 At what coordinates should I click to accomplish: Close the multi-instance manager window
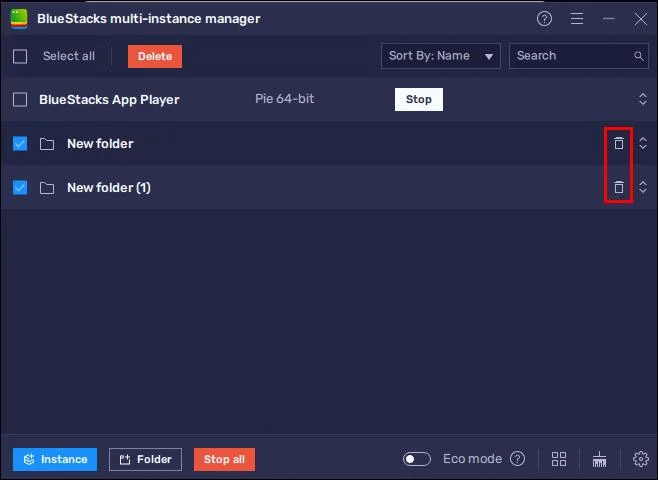coord(640,19)
